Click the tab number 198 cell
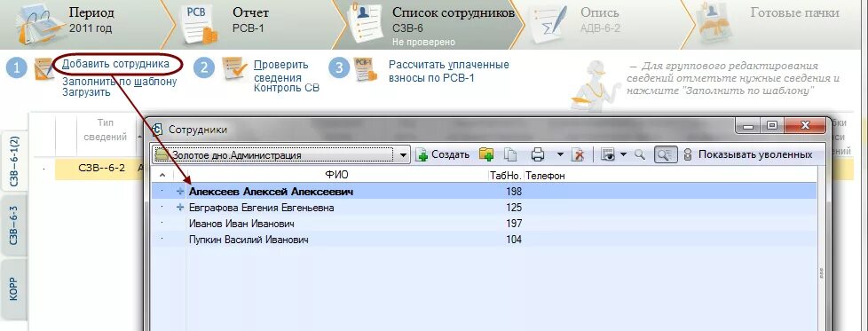Screen dimensions: 868x331 point(513,192)
